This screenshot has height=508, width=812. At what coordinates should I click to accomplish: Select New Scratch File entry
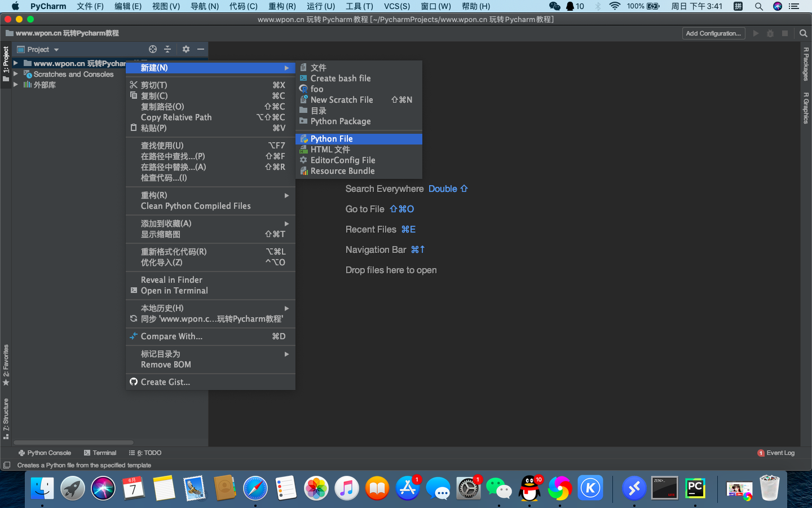pos(359,100)
